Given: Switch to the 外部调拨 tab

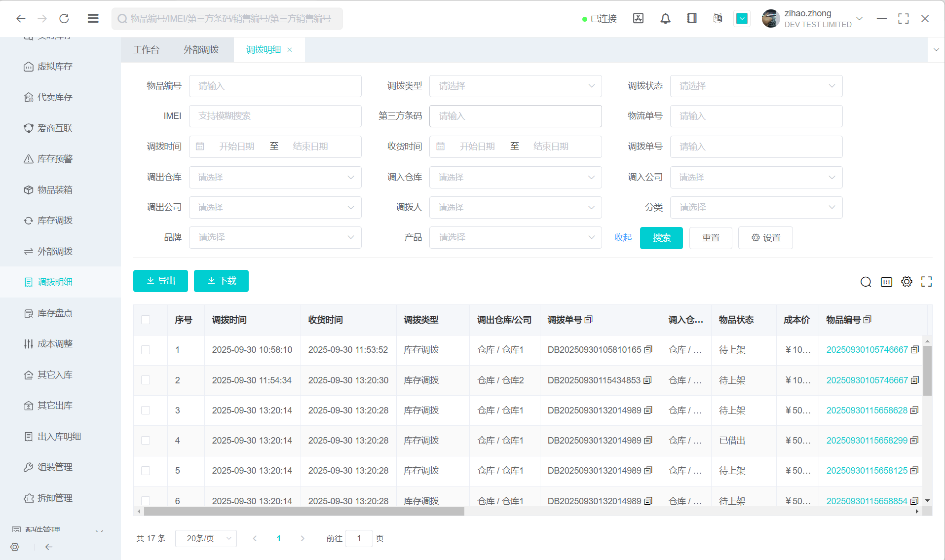Looking at the screenshot, I should (201, 50).
